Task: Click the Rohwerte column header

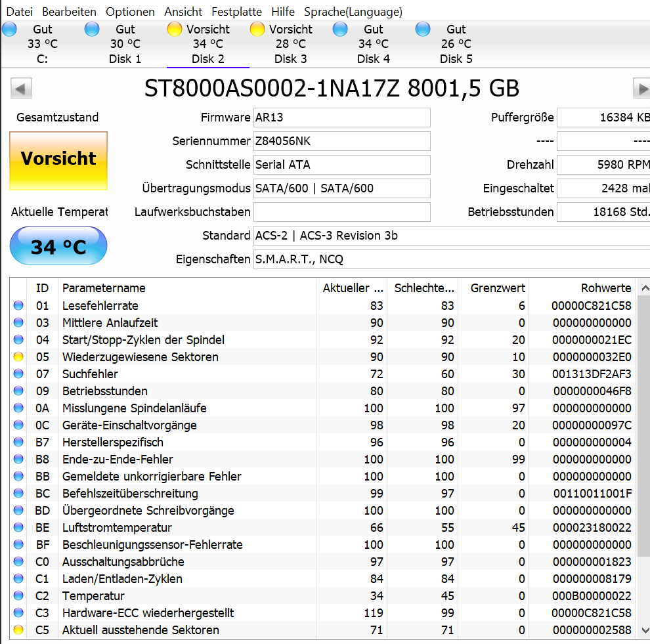Action: 582,288
